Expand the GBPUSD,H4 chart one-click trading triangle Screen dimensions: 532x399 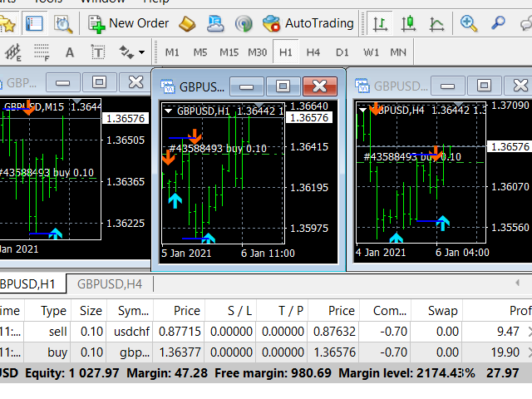362,110
